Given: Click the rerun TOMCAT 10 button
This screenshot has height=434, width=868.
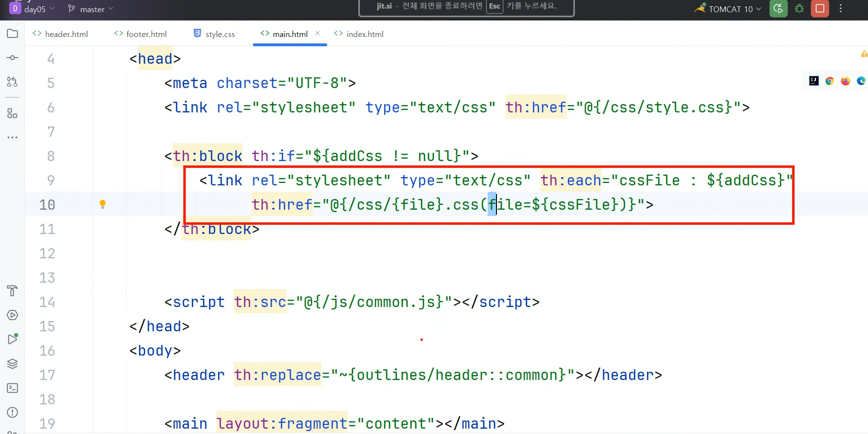Looking at the screenshot, I should pyautogui.click(x=779, y=9).
